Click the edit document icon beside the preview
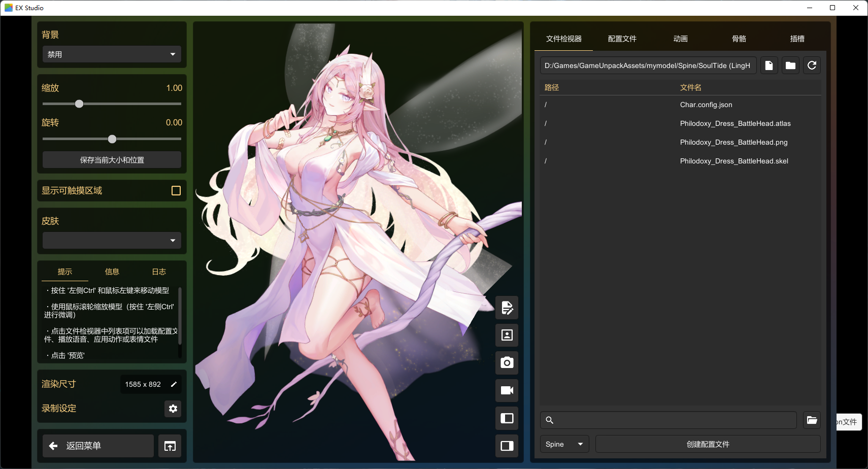The width and height of the screenshot is (868, 469). pos(507,308)
